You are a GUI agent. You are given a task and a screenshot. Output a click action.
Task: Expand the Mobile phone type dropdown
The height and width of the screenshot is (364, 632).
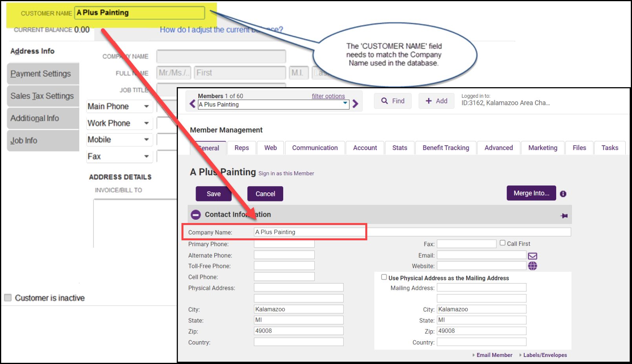(x=146, y=140)
